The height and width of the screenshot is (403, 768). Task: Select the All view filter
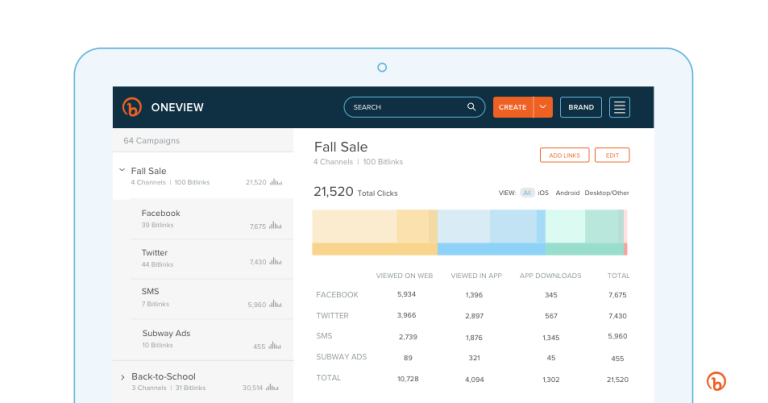[527, 193]
